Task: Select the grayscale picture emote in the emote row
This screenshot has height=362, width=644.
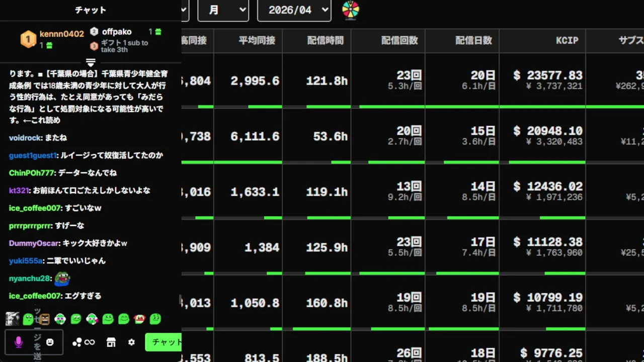Action: pyautogui.click(x=12, y=318)
